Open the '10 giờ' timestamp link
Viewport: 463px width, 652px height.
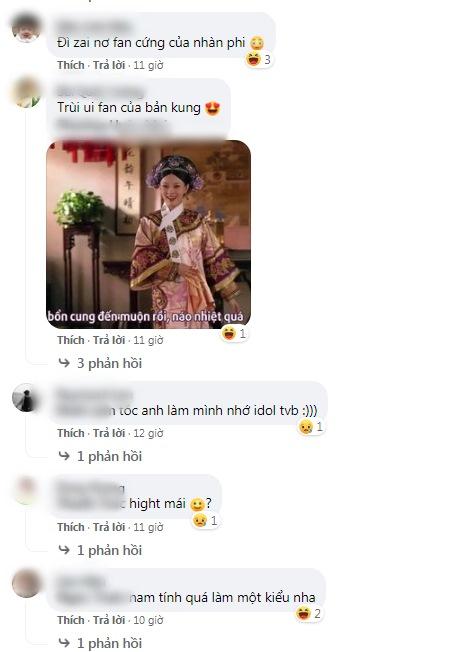tap(149, 620)
